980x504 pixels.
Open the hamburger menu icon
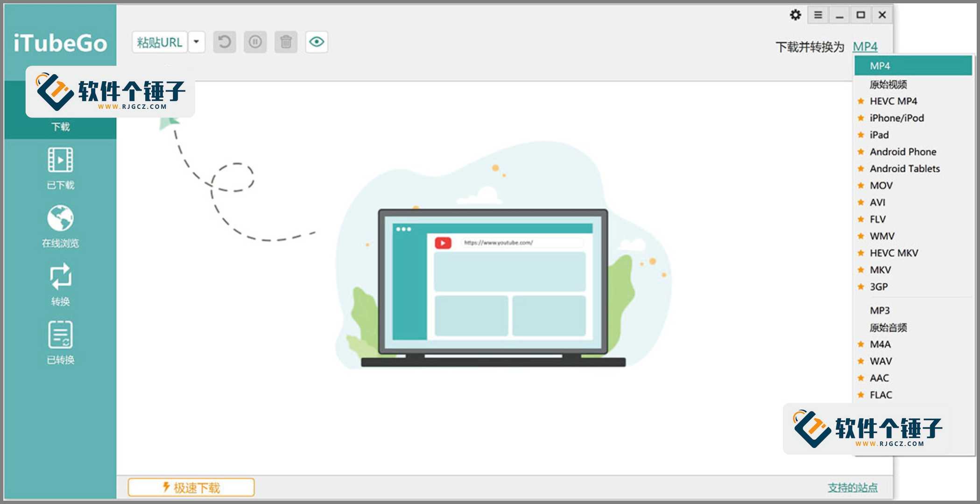tap(818, 15)
